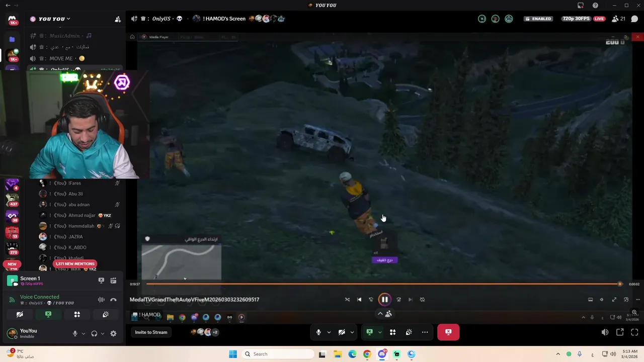Show members chevron above call bar
This screenshot has height=362, width=644.
click(380, 314)
